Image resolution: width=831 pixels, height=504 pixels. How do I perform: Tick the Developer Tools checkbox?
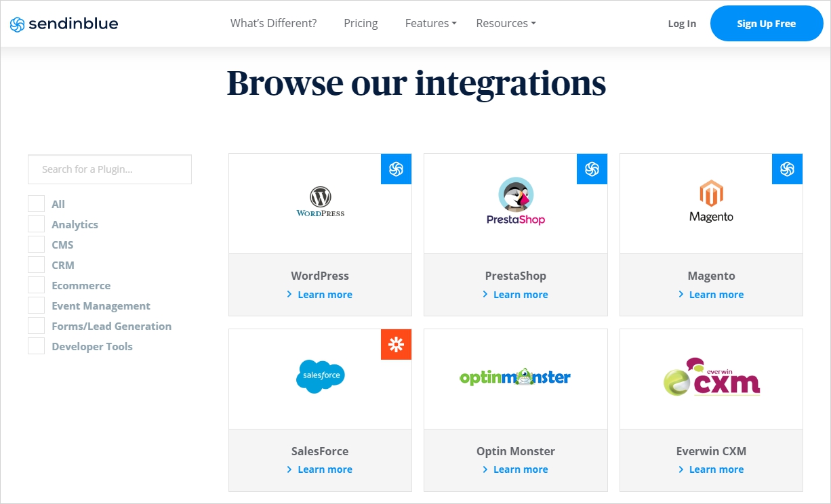[x=36, y=346]
